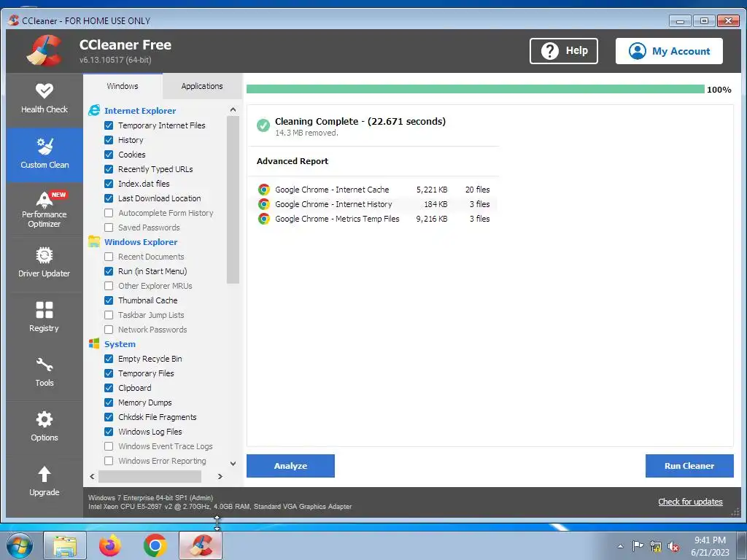Viewport: 747px width, 560px height.
Task: Click the horizontal scroll left arrow
Action: [x=92, y=476]
